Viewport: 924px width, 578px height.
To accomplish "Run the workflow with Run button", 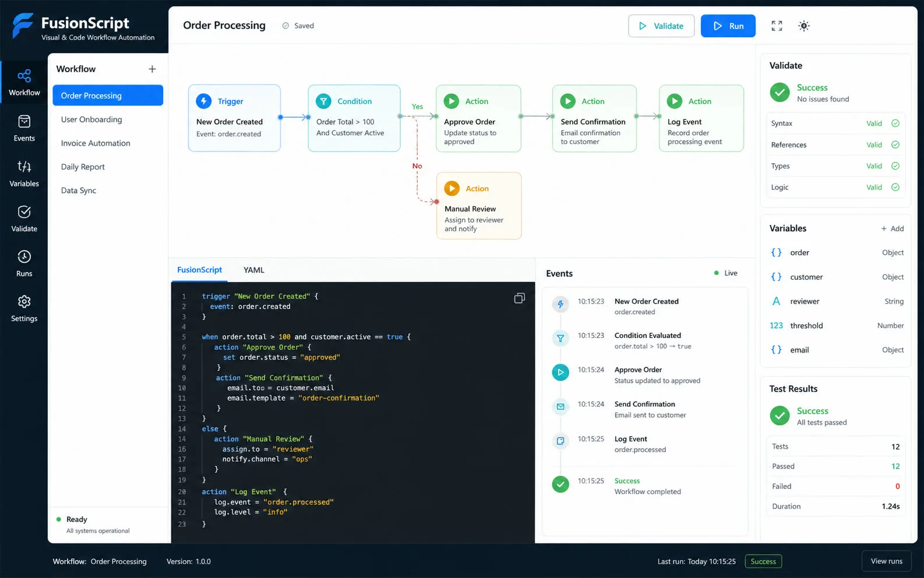I will (x=728, y=26).
